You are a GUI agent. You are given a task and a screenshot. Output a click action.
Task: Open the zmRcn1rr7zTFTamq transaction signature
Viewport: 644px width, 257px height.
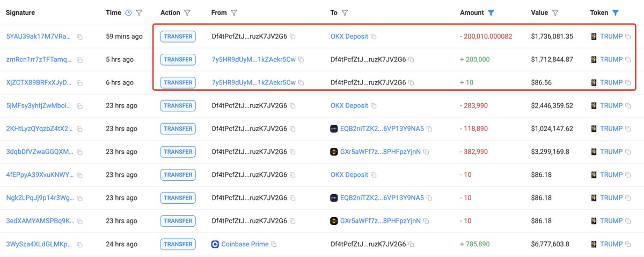39,60
